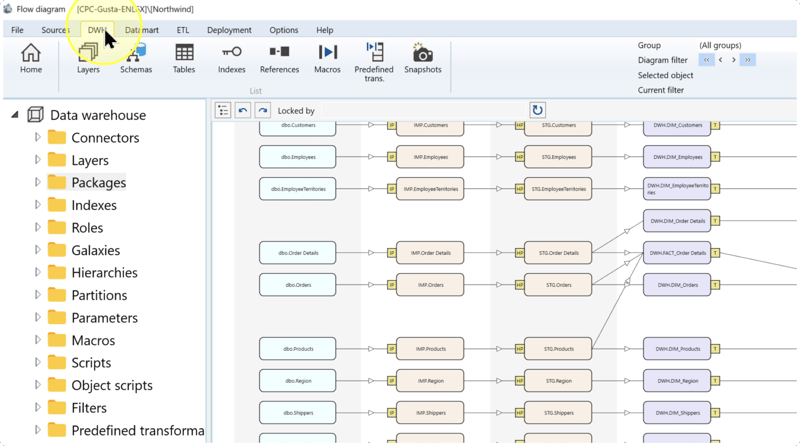Click the Data warehouse cube icon
Screen dimensions: 800x446
[x=35, y=115]
